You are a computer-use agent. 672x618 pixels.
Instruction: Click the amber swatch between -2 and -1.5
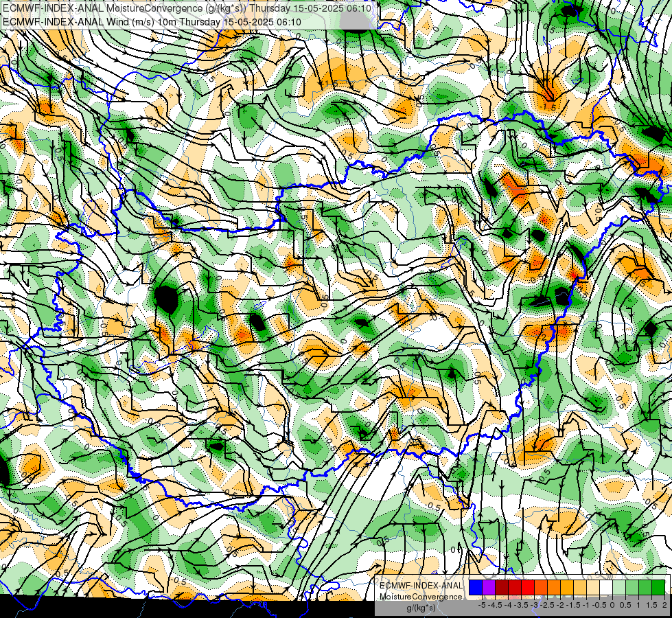click(x=567, y=587)
